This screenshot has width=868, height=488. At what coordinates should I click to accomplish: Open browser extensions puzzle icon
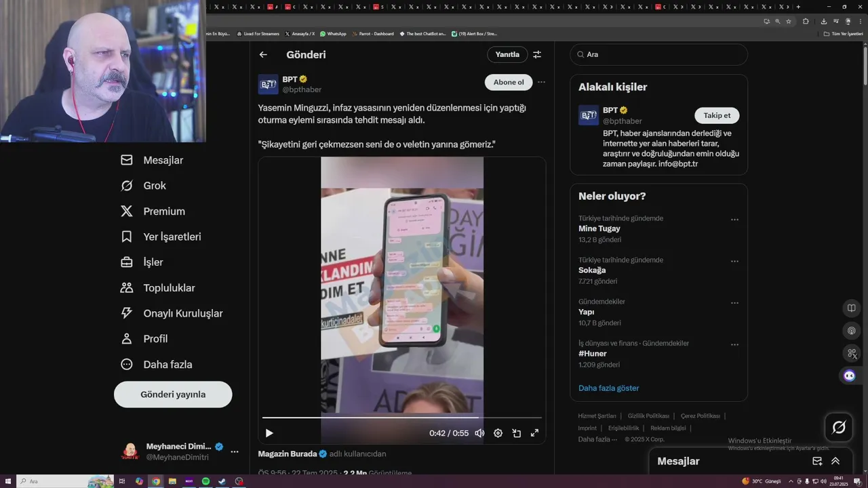[806, 21]
